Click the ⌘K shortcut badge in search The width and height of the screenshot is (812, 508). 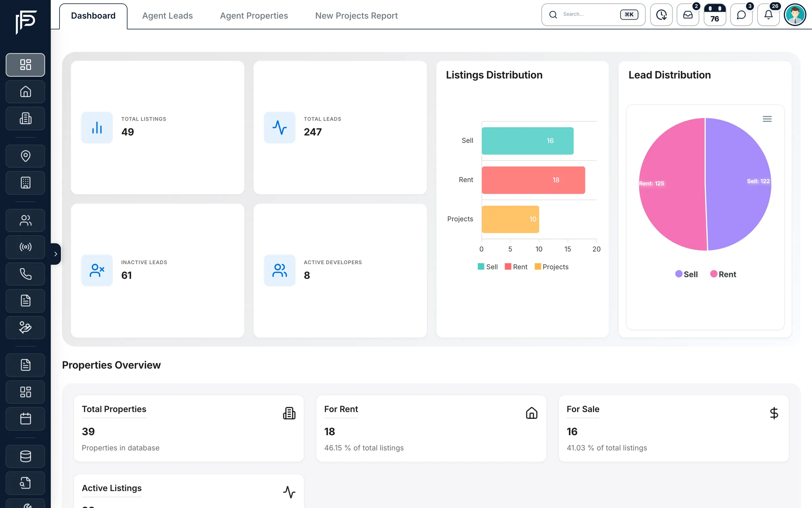tap(629, 15)
